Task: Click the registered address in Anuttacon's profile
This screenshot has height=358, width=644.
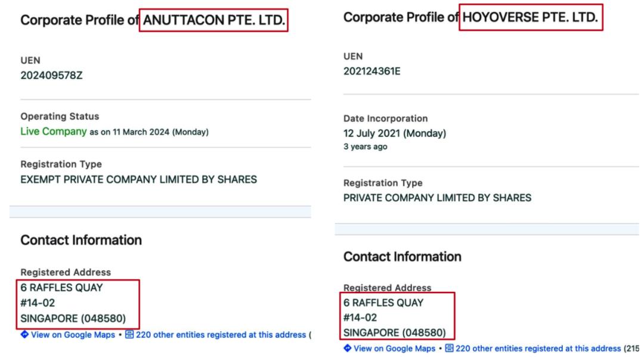Action: [74, 303]
